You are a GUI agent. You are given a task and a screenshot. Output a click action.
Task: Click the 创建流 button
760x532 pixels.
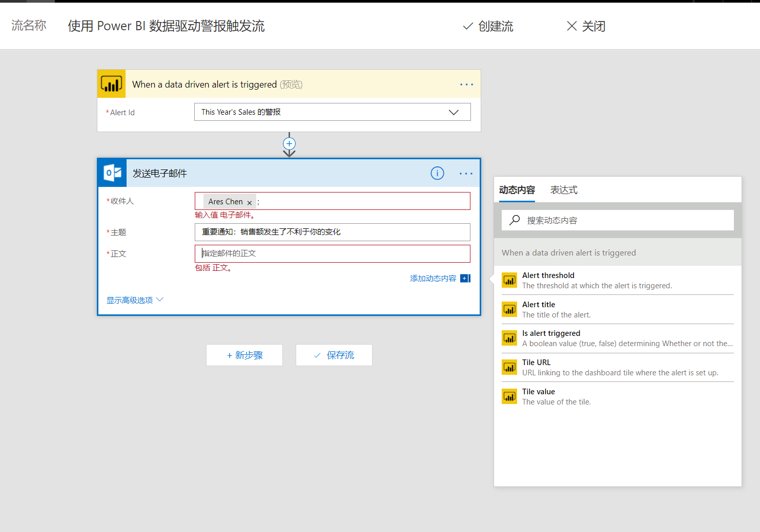(x=488, y=26)
